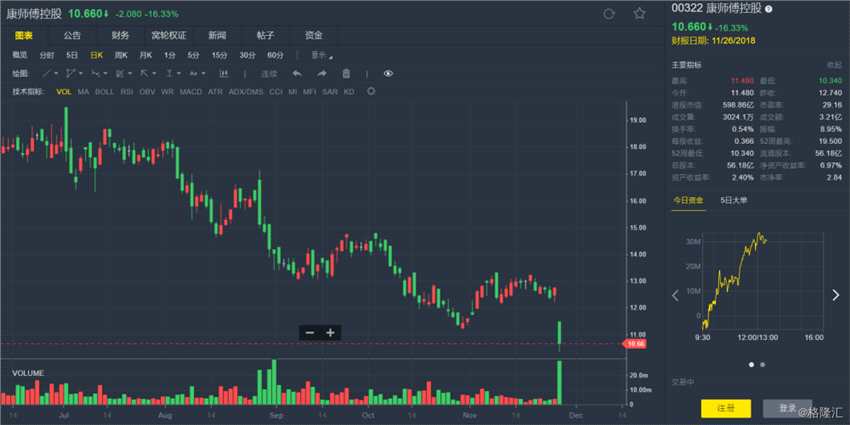Click the 11/26 large green volume bar
This screenshot has height=425, width=850.
coord(559,382)
